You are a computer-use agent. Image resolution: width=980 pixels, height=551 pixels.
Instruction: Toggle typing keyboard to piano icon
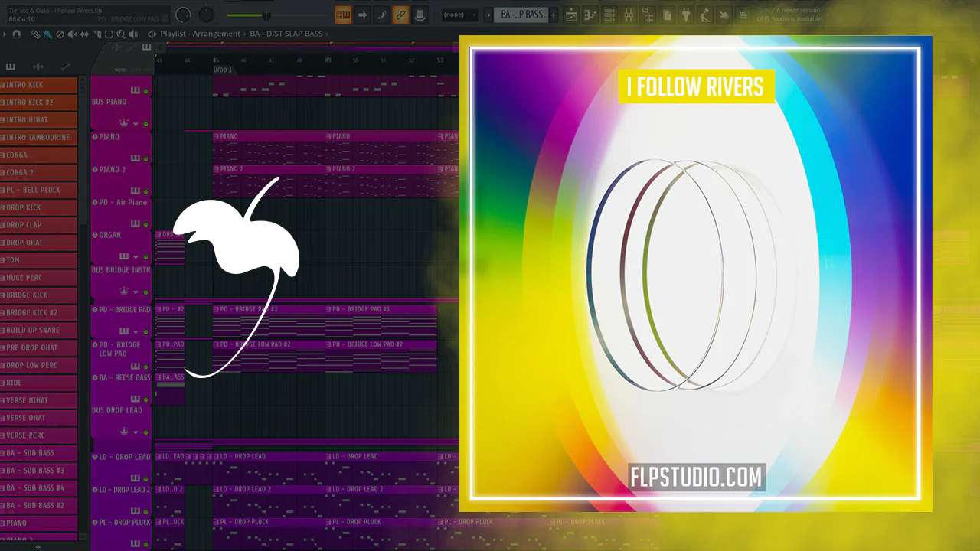tap(344, 15)
